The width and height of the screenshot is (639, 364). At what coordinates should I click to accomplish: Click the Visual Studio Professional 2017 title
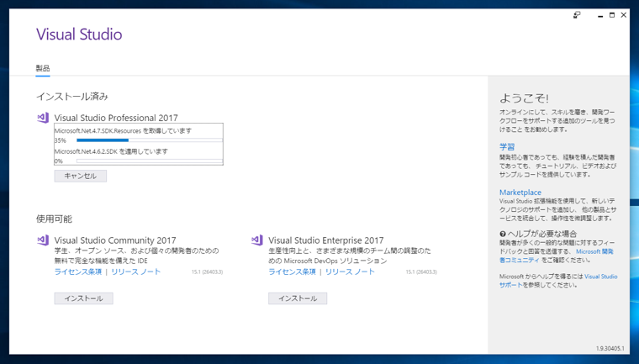(x=116, y=118)
